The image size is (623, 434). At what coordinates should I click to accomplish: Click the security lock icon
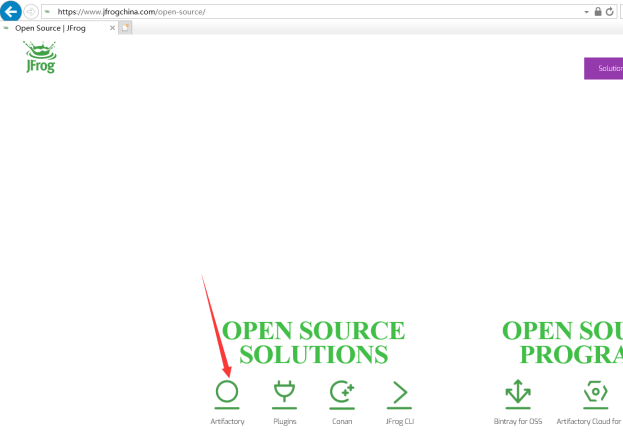598,12
